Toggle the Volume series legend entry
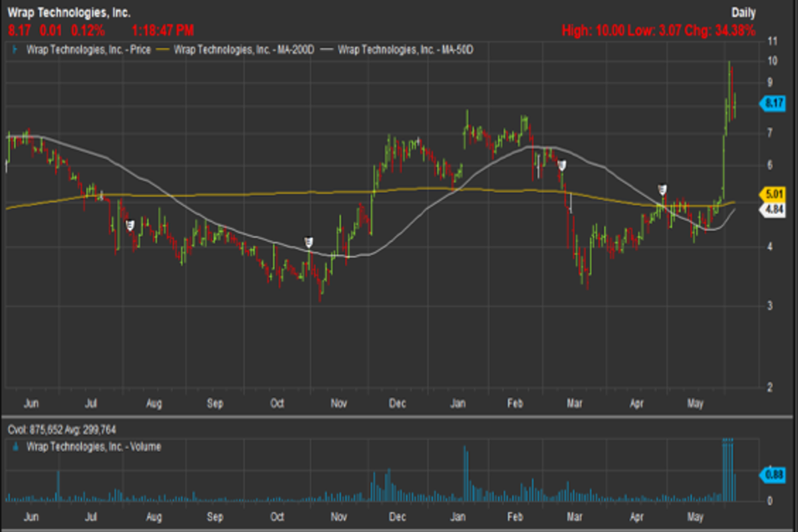The height and width of the screenshot is (532, 798). pyautogui.click(x=93, y=448)
